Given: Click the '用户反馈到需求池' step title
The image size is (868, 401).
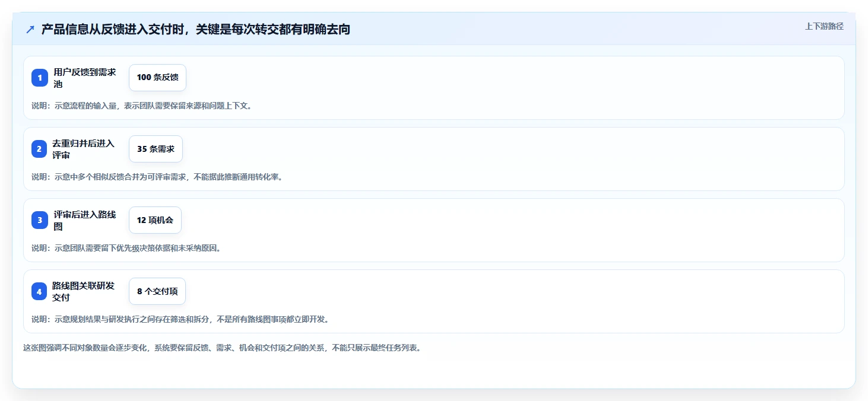Looking at the screenshot, I should pyautogui.click(x=85, y=78).
